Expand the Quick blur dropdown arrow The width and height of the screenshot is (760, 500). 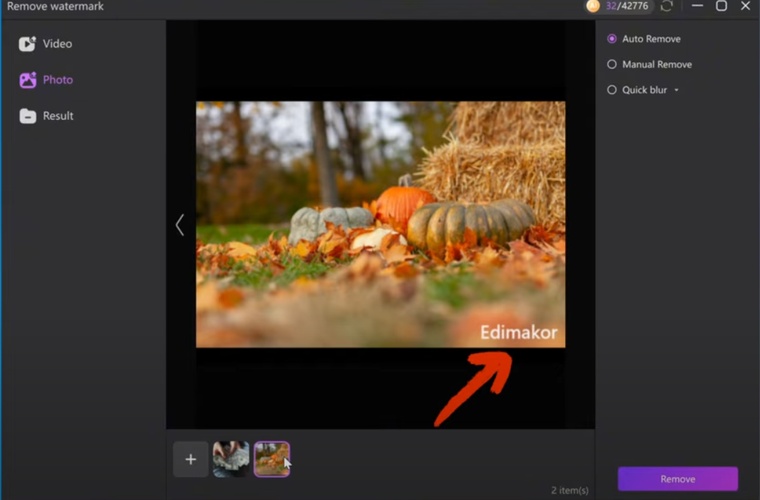676,90
